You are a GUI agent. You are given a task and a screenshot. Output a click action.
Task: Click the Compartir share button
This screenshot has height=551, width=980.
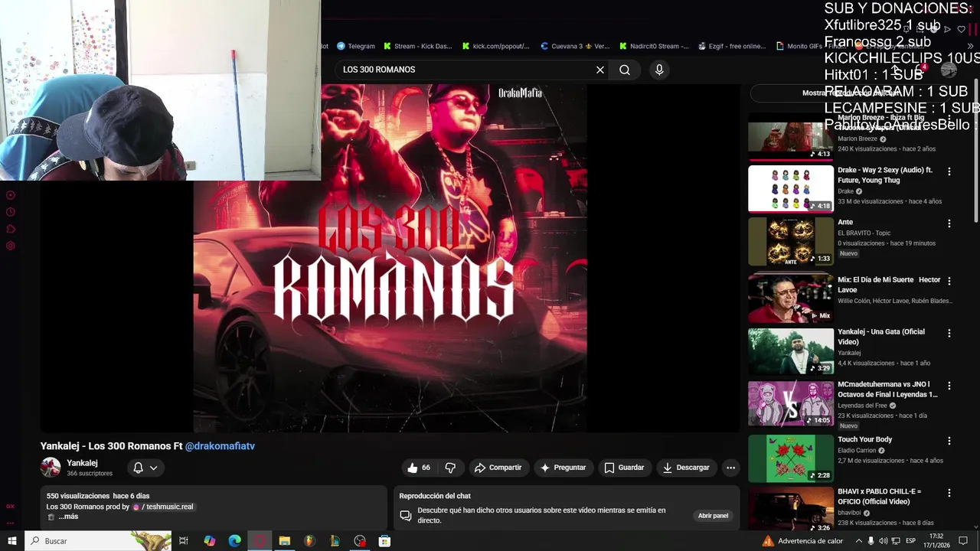click(x=498, y=468)
